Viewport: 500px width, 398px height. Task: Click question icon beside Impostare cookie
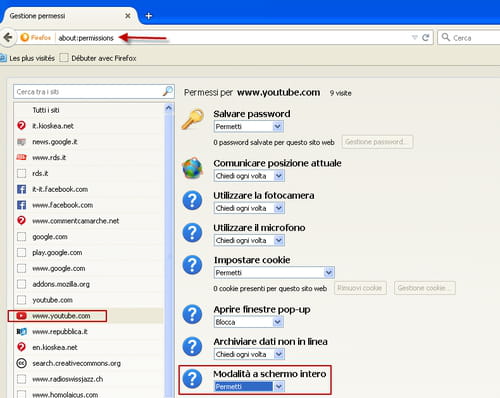[x=192, y=265]
